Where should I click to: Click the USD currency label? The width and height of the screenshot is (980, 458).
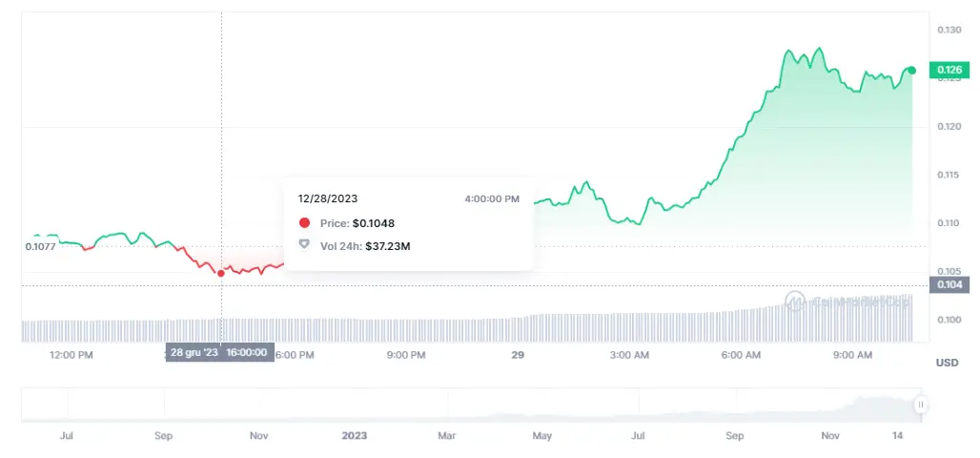[947, 363]
